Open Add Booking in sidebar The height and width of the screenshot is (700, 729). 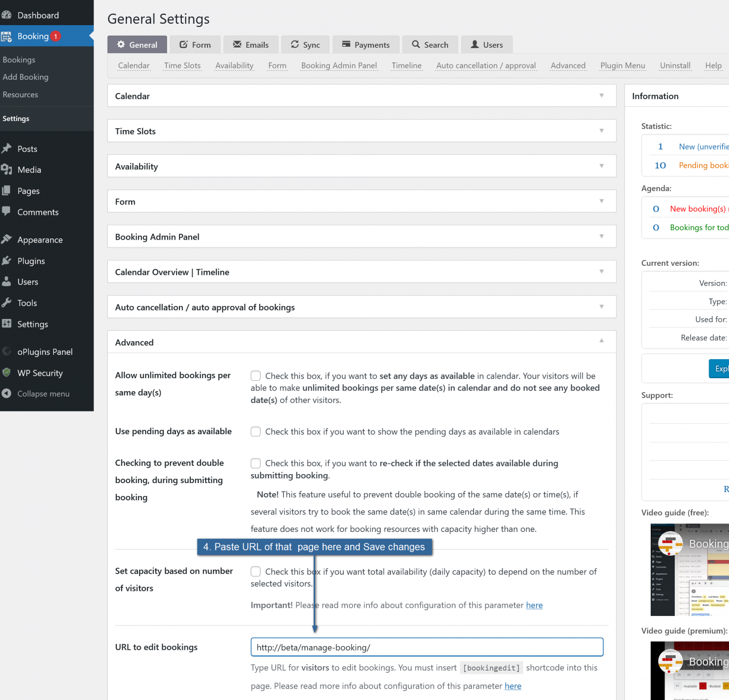(x=26, y=77)
